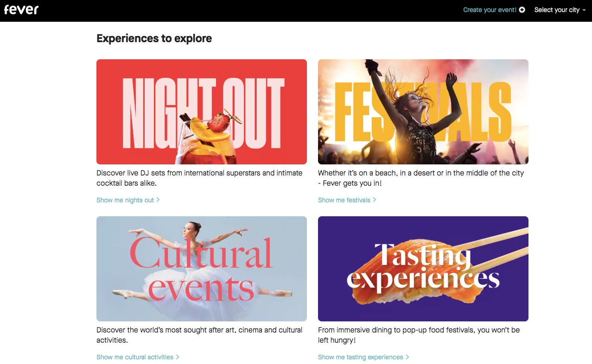Expand the Select your city dropdown
592x364 pixels.
[560, 10]
